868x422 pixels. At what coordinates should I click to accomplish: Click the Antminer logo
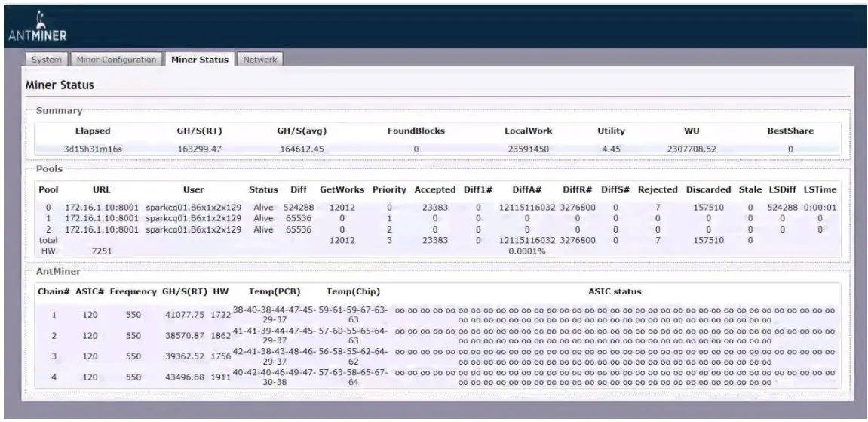38,26
